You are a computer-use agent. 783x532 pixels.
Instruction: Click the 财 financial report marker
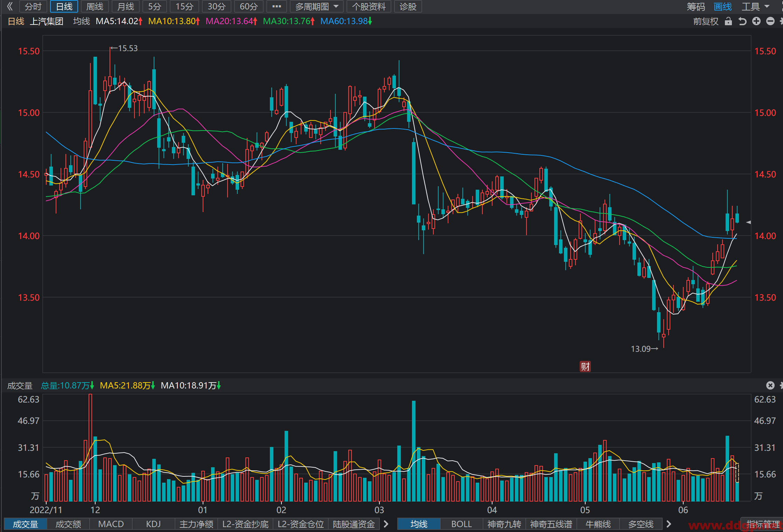point(585,366)
